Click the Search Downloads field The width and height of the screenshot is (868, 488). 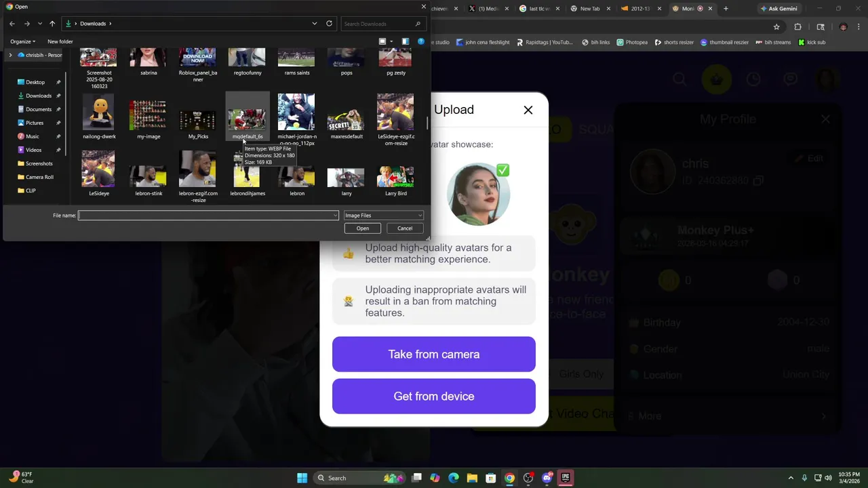tap(384, 24)
